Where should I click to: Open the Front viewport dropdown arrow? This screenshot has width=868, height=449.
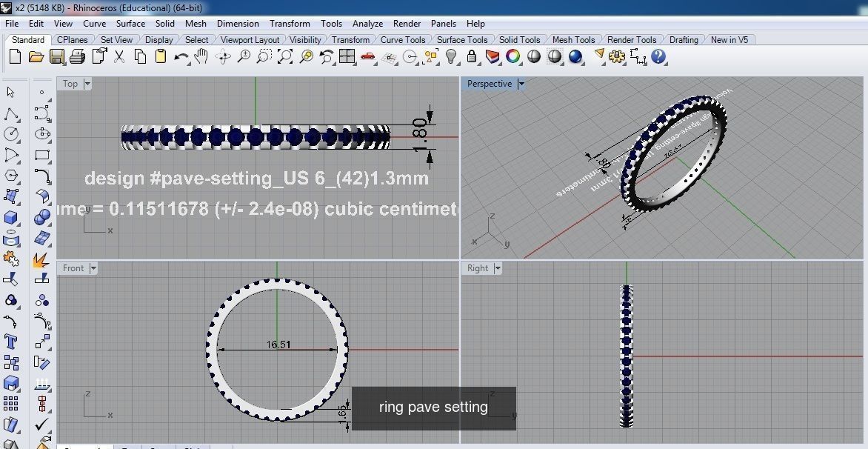[93, 268]
